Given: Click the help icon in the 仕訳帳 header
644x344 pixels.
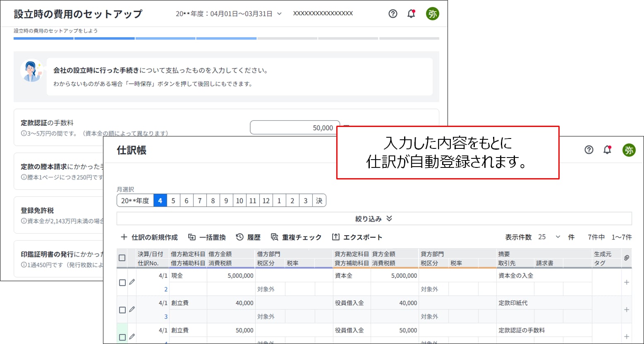Looking at the screenshot, I should 589,150.
